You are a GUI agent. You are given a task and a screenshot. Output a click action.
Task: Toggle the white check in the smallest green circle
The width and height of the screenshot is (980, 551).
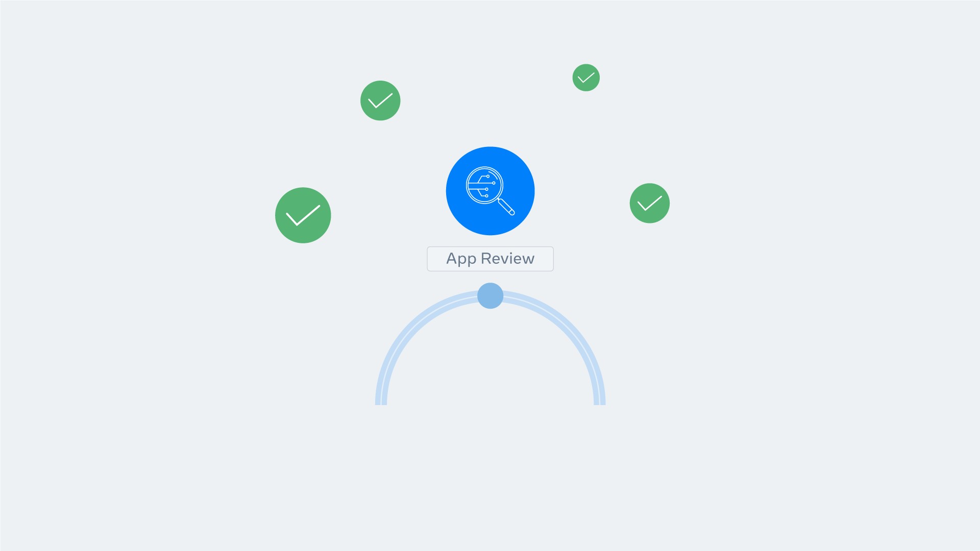(586, 78)
